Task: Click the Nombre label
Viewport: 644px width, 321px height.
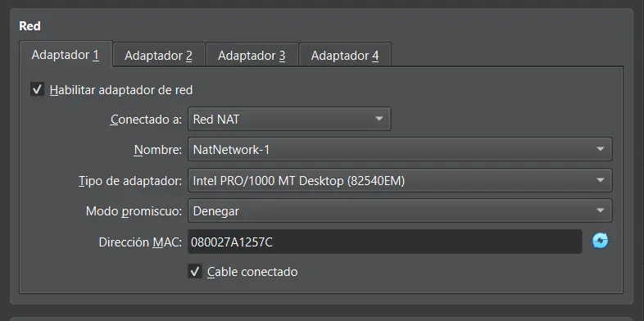Action: (157, 150)
